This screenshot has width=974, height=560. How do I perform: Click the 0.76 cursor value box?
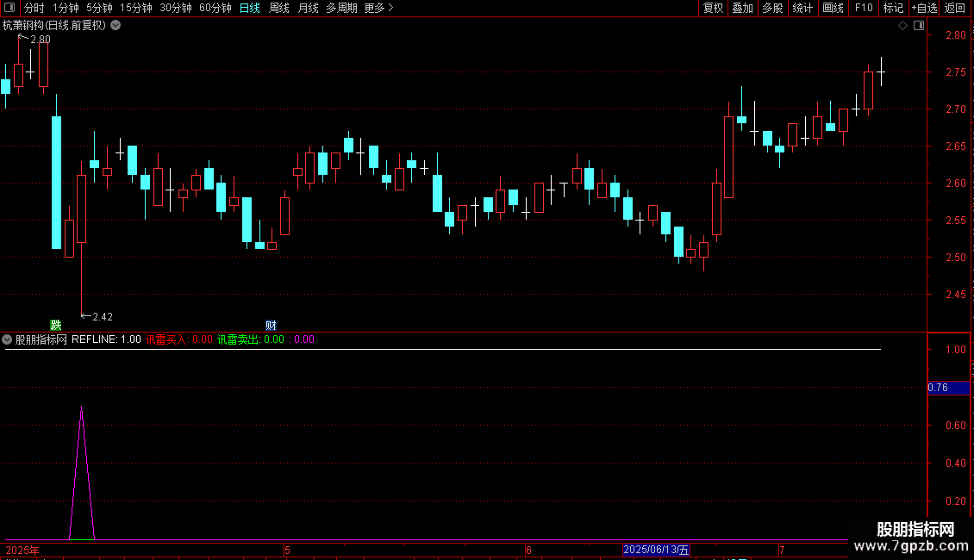pyautogui.click(x=948, y=388)
